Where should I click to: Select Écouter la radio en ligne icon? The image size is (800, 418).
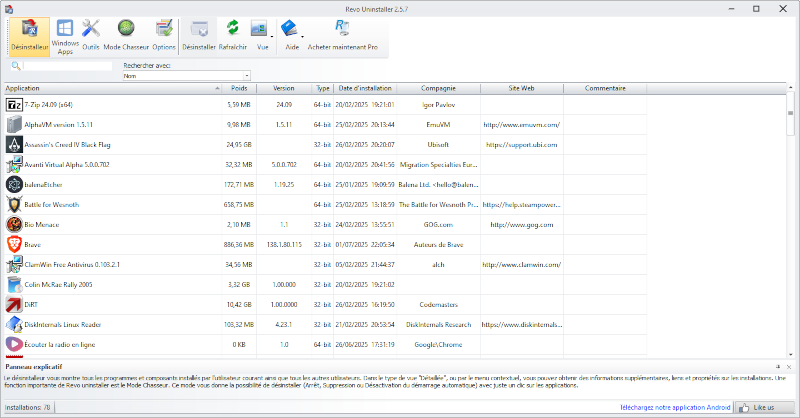coord(14,345)
